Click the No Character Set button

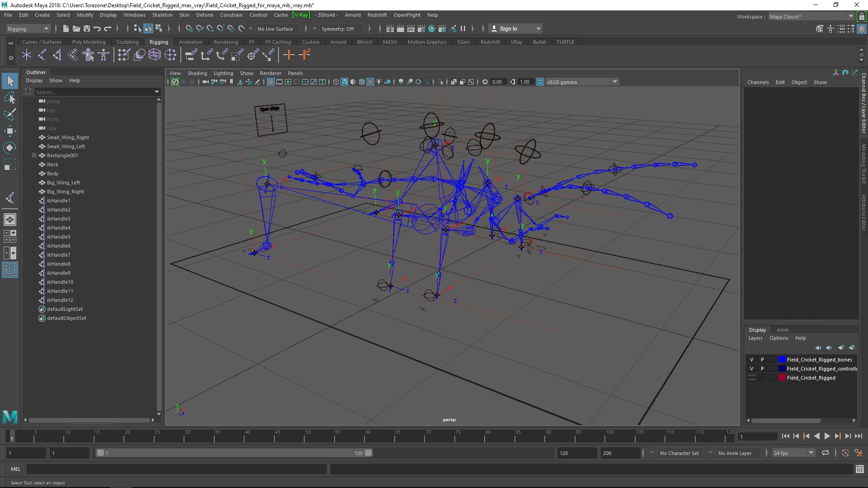679,453
